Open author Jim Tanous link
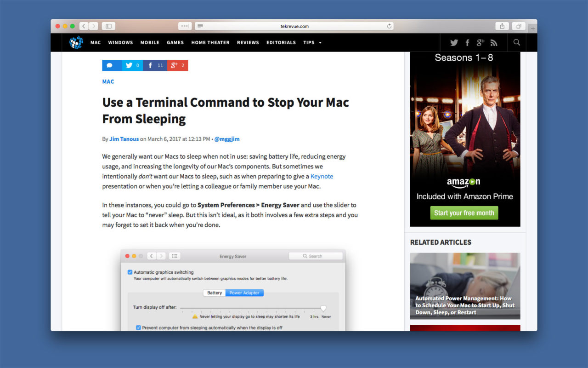This screenshot has height=368, width=588. click(124, 139)
